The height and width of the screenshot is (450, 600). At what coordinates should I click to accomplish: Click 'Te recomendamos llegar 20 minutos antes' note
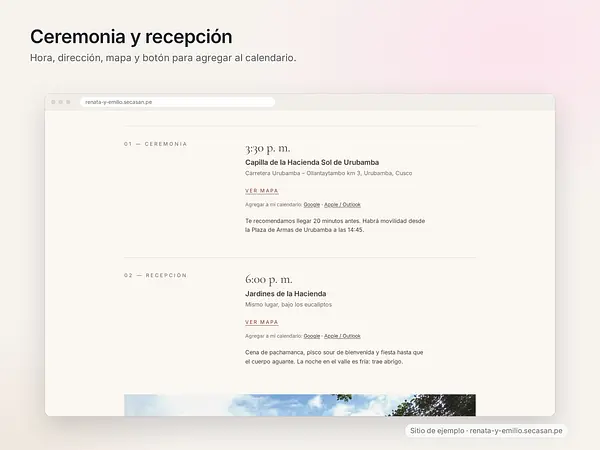coord(335,225)
